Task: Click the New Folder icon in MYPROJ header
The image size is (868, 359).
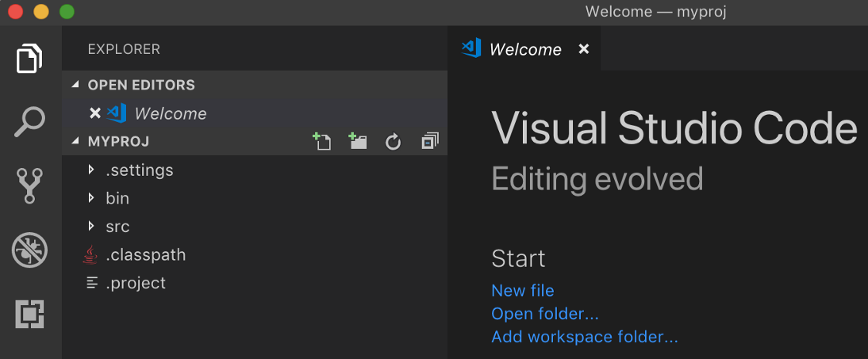Action: pos(358,142)
